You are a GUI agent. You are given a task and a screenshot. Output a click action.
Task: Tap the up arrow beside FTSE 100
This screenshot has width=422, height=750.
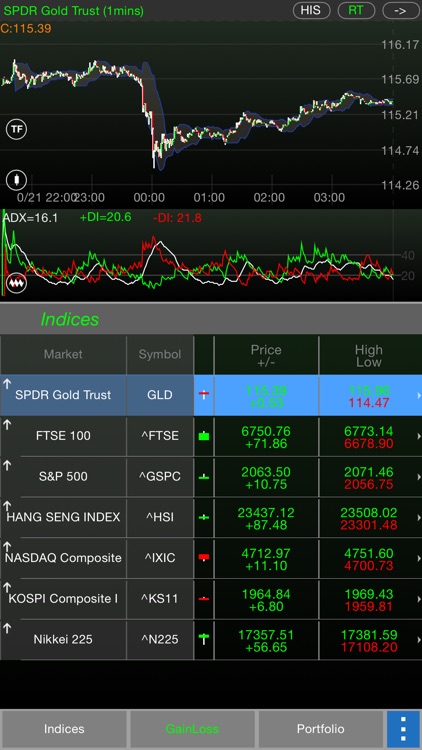7,425
